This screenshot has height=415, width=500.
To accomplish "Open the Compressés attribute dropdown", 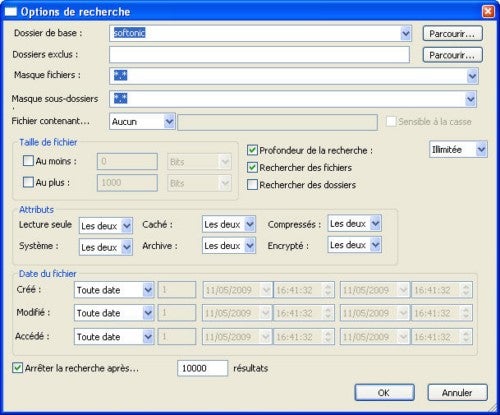I will click(375, 223).
